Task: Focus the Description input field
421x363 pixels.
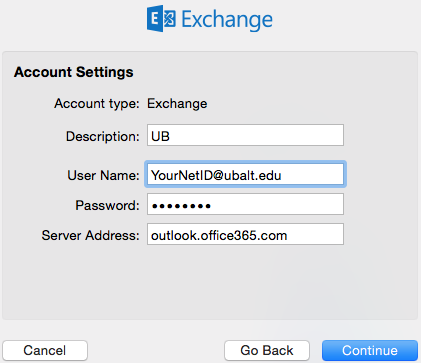Action: coord(245,135)
